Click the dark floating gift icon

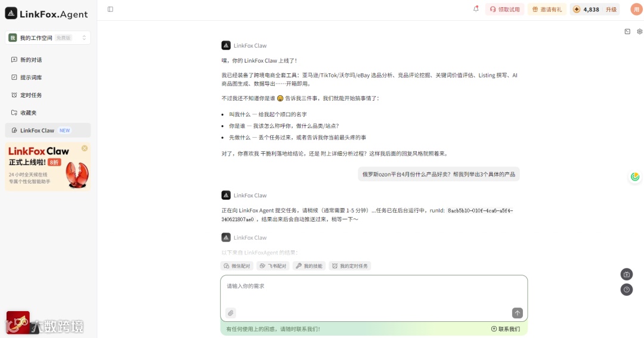coord(626,274)
